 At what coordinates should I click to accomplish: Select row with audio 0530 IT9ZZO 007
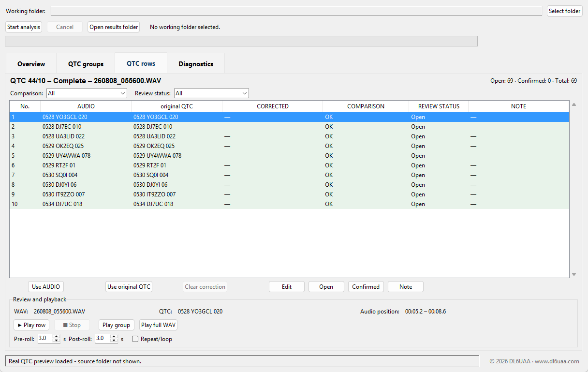point(289,194)
